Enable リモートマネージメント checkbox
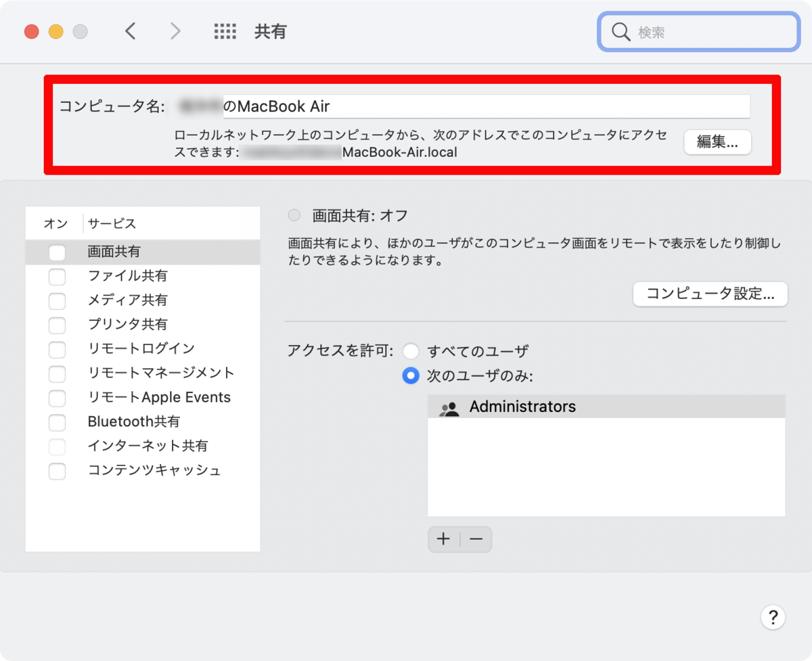 58,374
